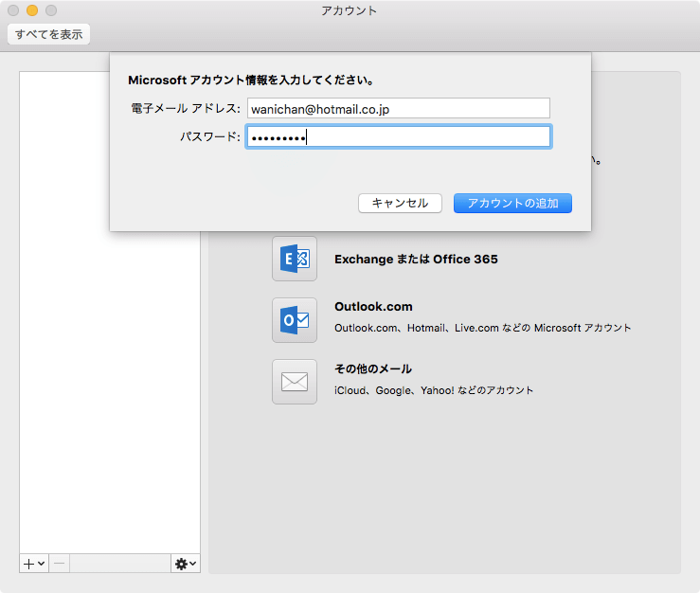Screen dimensions: 700x593
Task: Click the iCloud、Google、Yahoo! description text
Action: [x=434, y=390]
